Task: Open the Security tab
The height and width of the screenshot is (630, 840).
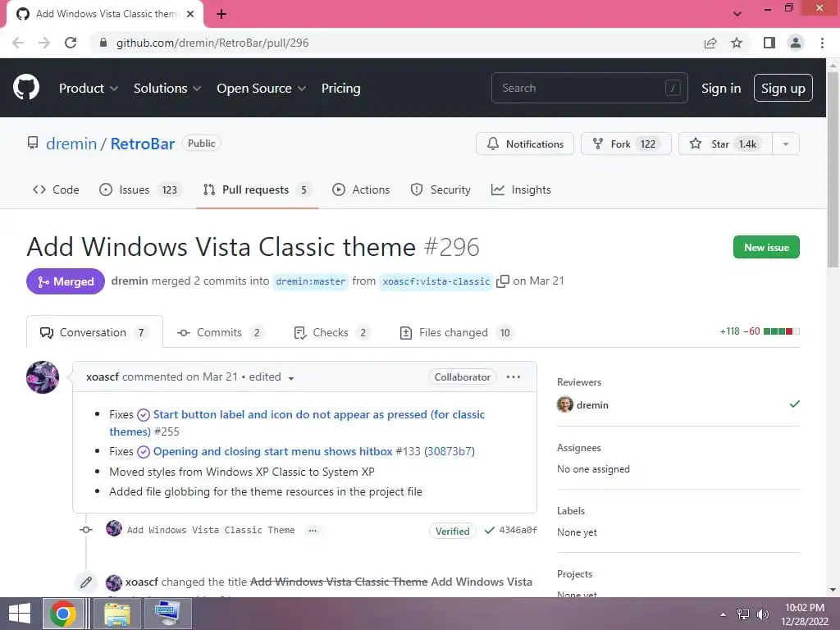Action: 441,189
